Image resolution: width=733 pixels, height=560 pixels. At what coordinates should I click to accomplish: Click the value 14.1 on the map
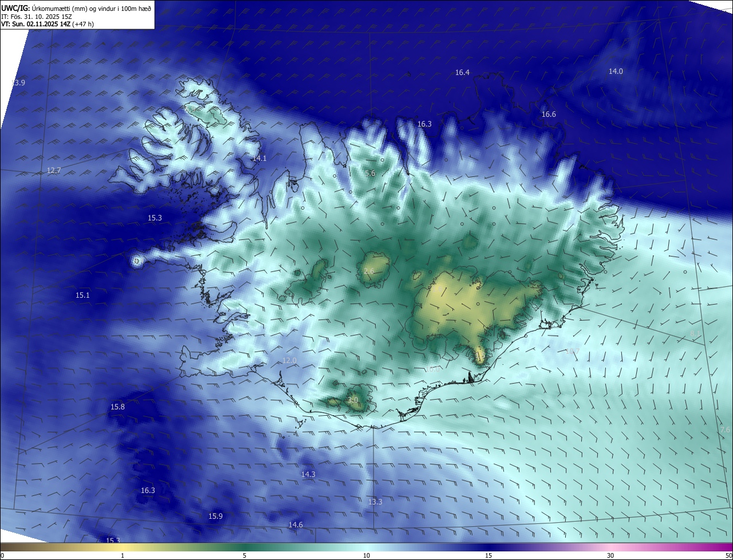pyautogui.click(x=259, y=159)
